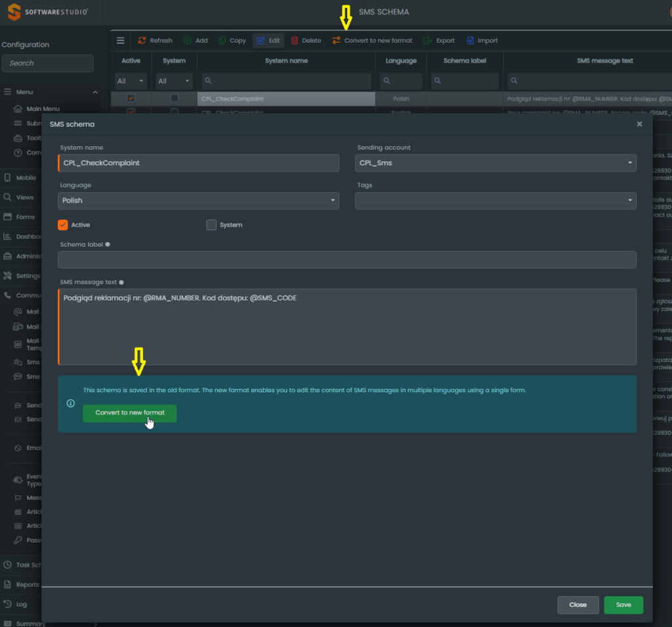Click the Export icon in toolbar
The height and width of the screenshot is (627, 672).
coord(428,41)
